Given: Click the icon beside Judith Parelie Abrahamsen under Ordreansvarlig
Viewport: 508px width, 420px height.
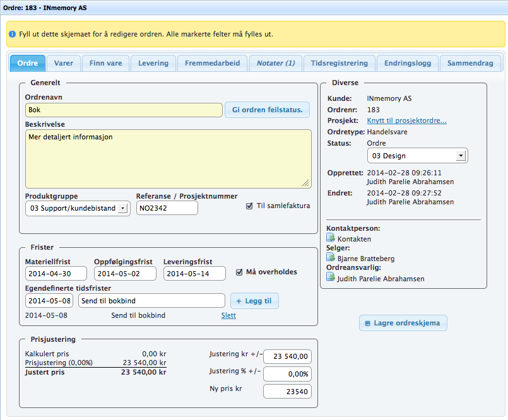Looking at the screenshot, I should coord(331,277).
